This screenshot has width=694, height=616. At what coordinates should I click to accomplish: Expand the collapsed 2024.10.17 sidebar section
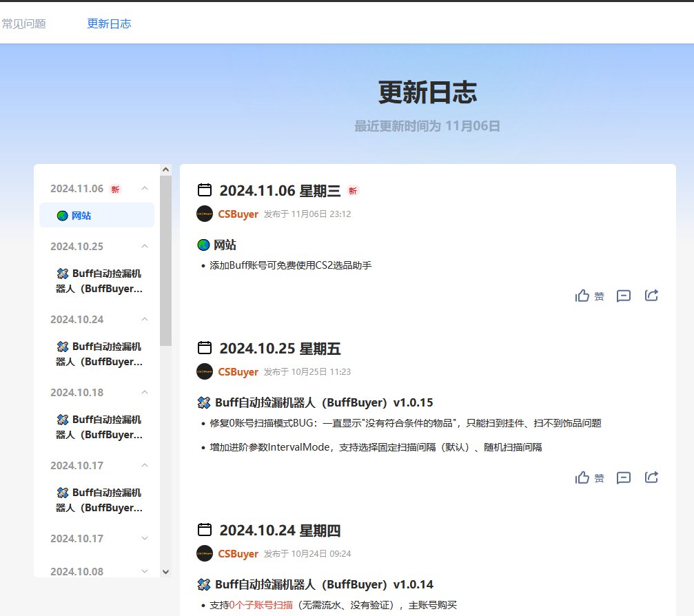click(145, 538)
